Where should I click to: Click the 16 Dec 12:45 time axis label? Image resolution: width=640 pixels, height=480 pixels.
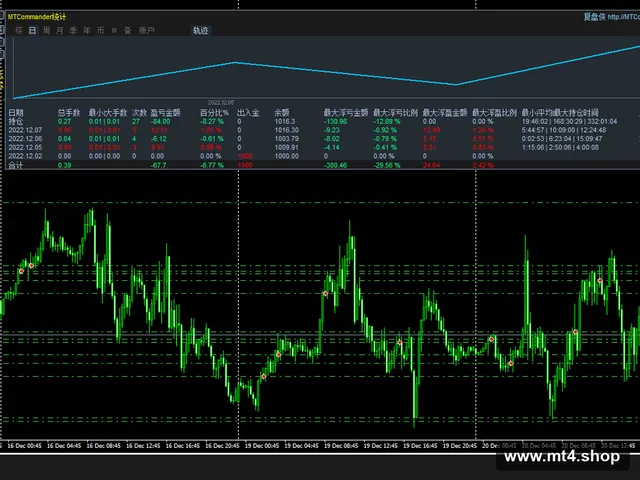click(x=143, y=446)
